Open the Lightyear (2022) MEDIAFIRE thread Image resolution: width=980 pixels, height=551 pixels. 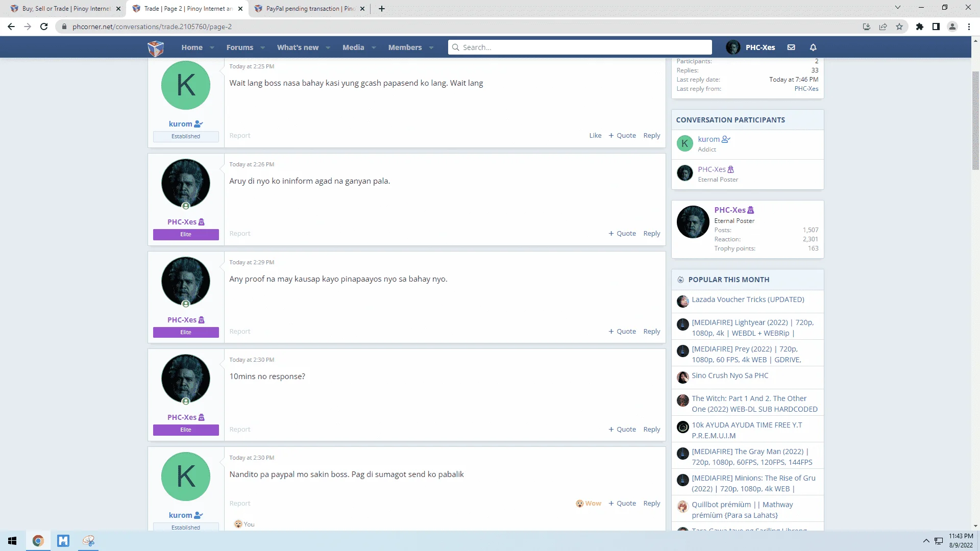click(753, 328)
